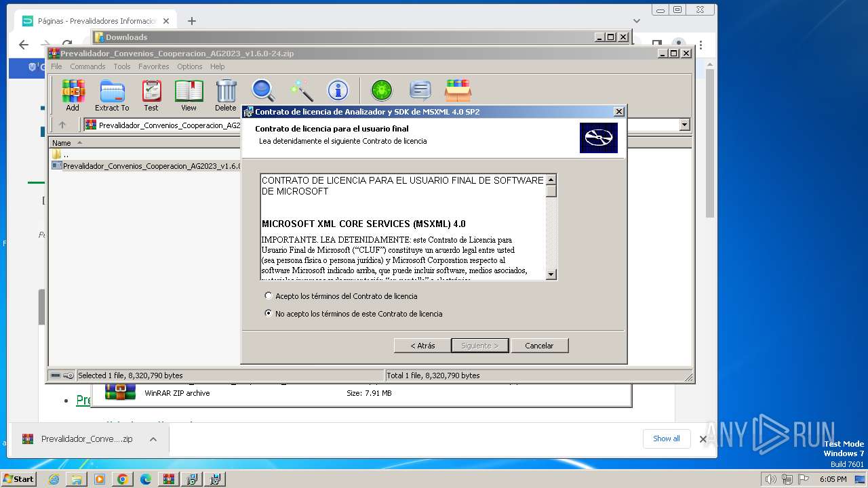Expand the downloaded zip item options chevron
Viewport: 868px width, 488px height.
(153, 439)
